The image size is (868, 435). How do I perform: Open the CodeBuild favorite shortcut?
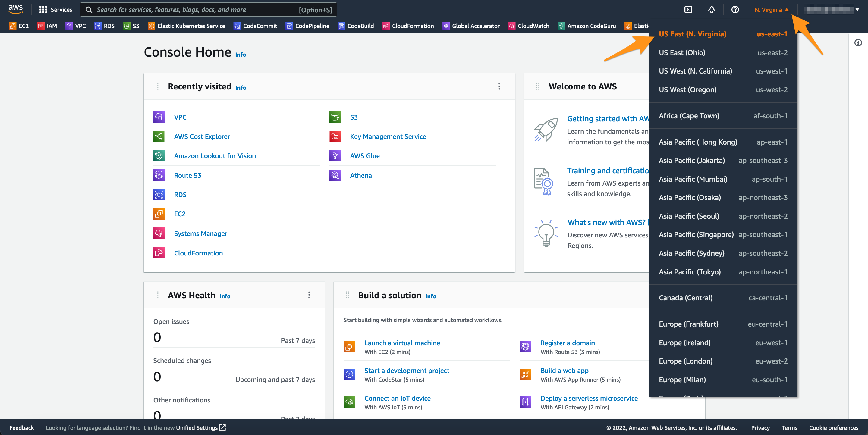tap(356, 26)
